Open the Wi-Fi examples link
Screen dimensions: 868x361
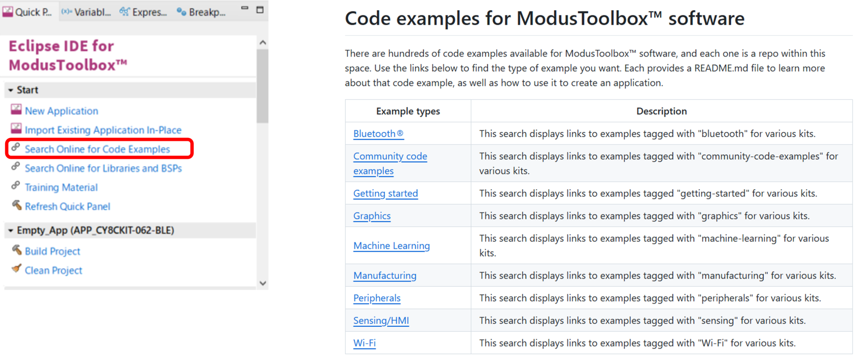point(365,343)
